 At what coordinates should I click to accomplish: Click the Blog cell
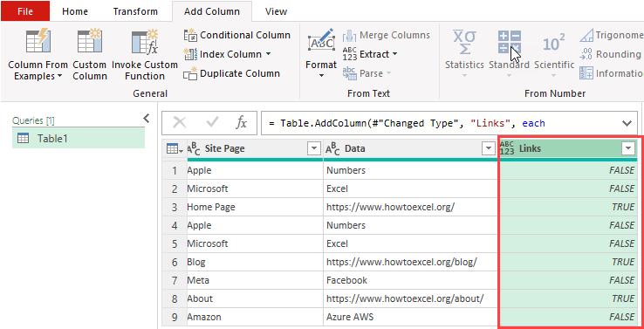point(255,262)
